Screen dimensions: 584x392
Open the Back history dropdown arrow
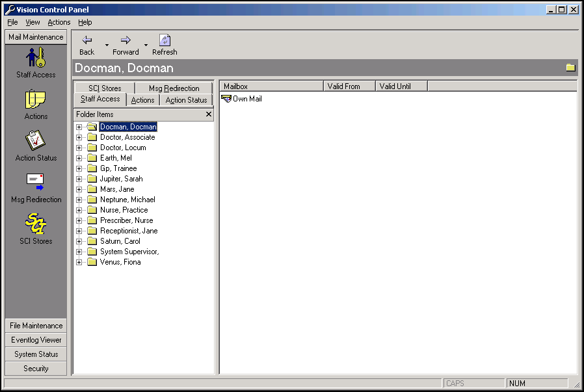pos(107,46)
